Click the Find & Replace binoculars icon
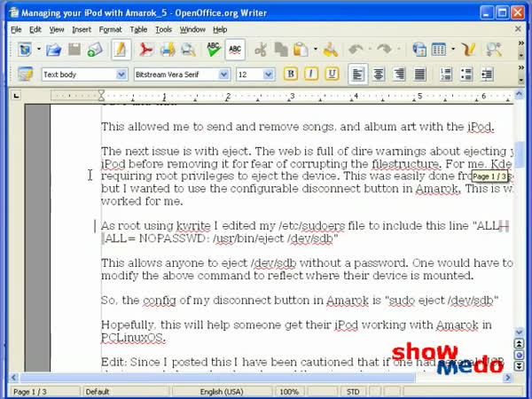Screen dimensions: 532x399 [494, 50]
